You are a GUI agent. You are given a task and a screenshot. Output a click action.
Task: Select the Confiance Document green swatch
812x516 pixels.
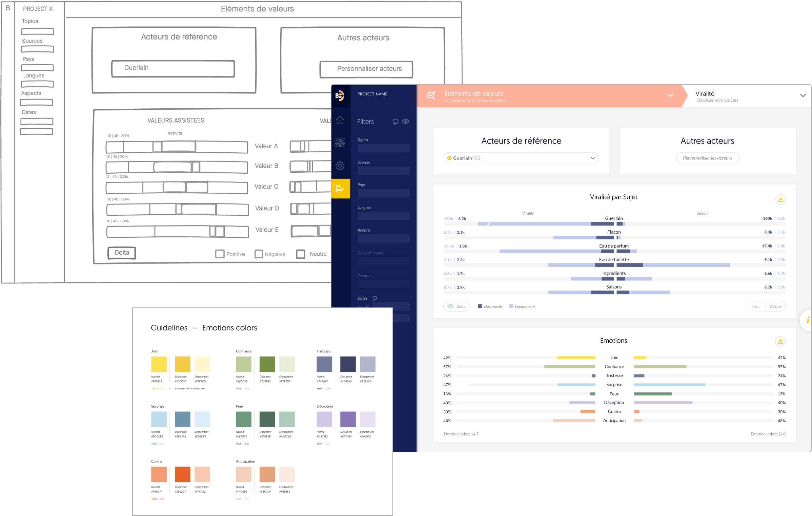point(267,364)
